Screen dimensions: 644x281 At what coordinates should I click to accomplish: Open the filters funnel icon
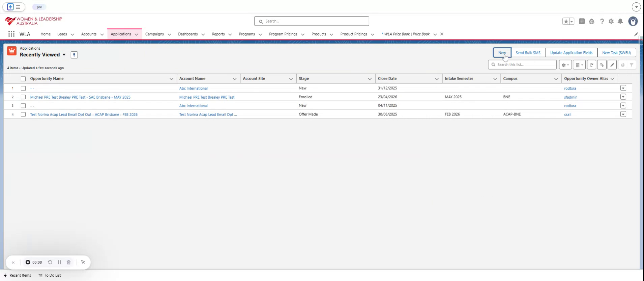(632, 65)
